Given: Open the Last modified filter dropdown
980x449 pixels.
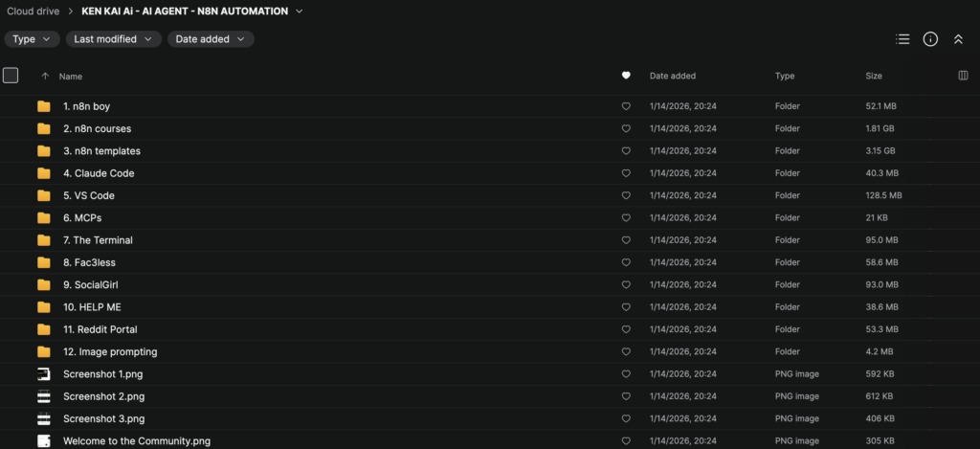Looking at the screenshot, I should tap(114, 39).
